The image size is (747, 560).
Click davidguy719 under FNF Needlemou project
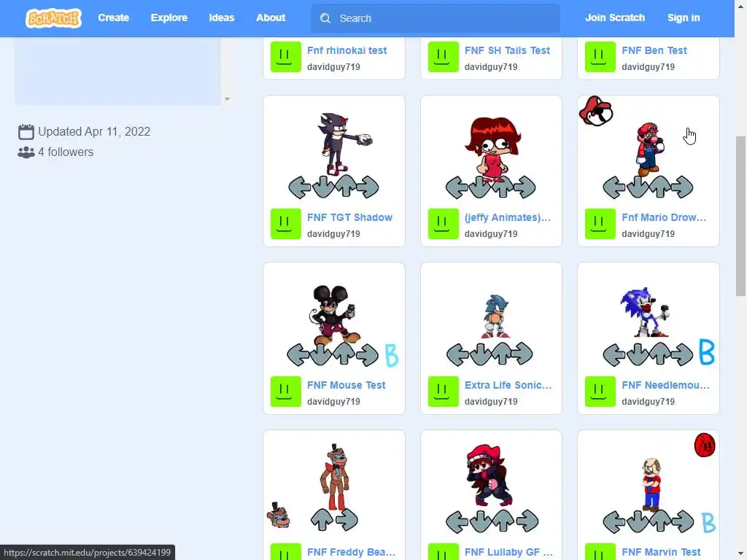648,402
